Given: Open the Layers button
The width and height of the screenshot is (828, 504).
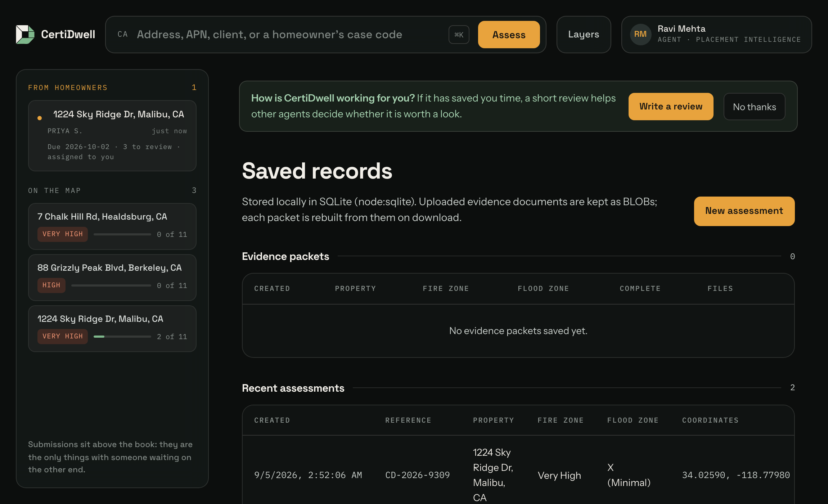Looking at the screenshot, I should point(584,35).
